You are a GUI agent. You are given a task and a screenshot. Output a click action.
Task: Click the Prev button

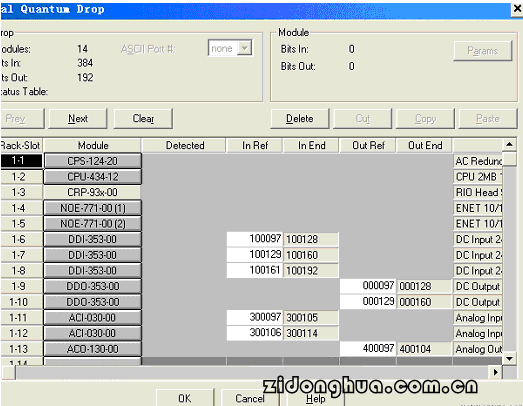[22, 118]
